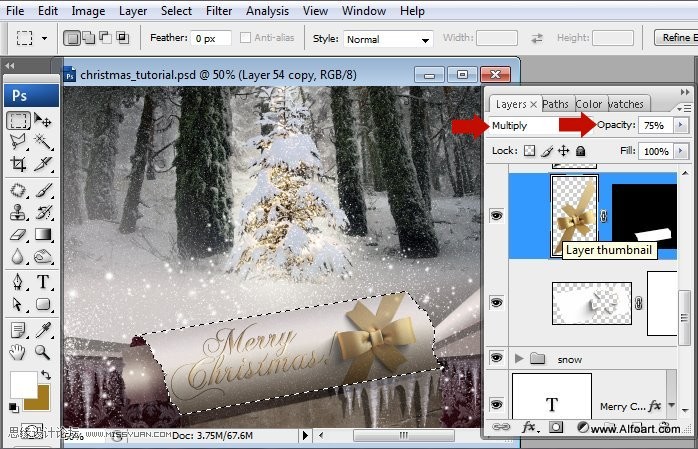Hide the snow group layer
Viewport: 698px width, 449px height.
(x=496, y=358)
